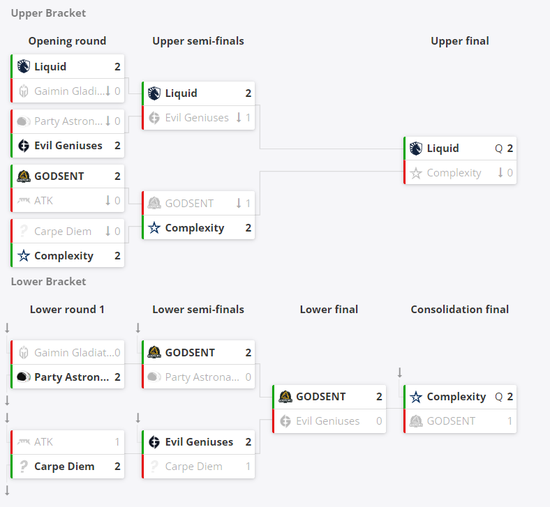Click Liquid's score 2 in Upper final
The image size is (550, 507).
click(x=510, y=148)
